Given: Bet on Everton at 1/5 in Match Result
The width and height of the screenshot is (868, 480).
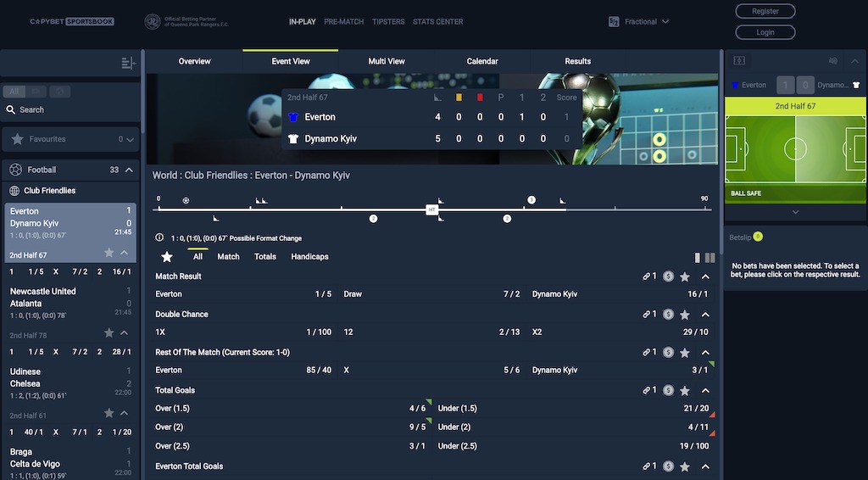Looking at the screenshot, I should [243, 294].
